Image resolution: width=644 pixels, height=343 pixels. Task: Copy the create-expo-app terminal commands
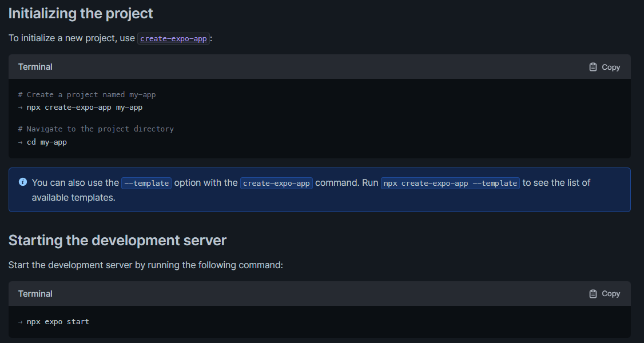point(604,67)
